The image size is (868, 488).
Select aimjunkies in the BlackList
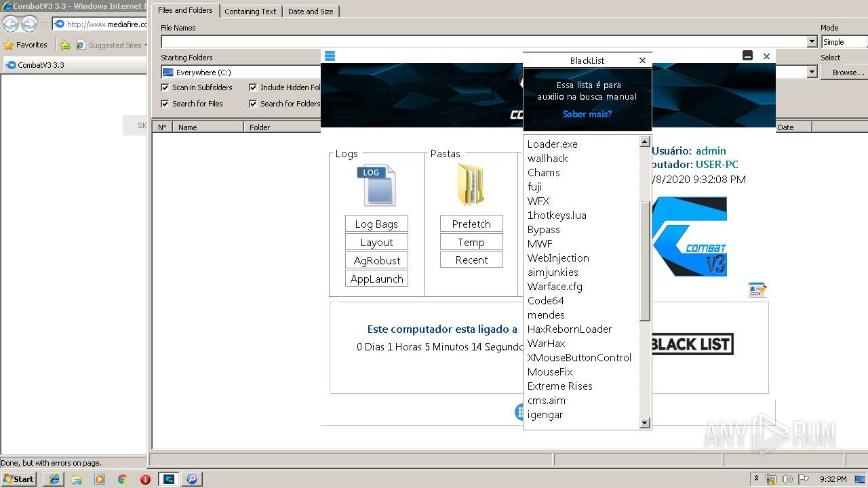pos(553,272)
